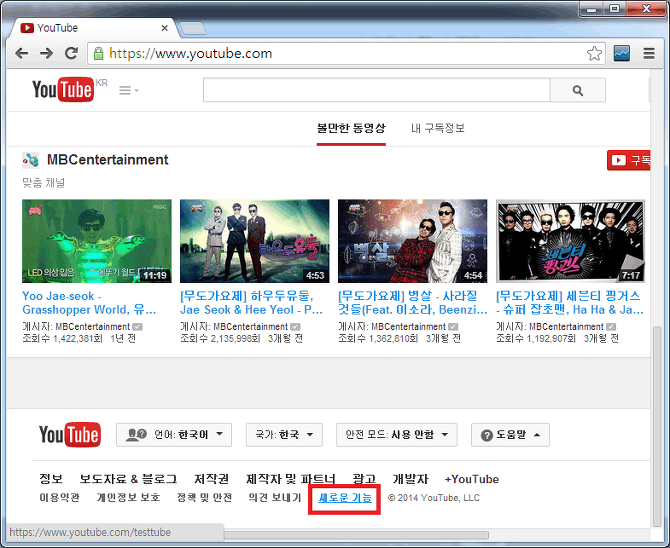
Task: Open the 개인정보 보호 privacy link
Action: pos(128,498)
